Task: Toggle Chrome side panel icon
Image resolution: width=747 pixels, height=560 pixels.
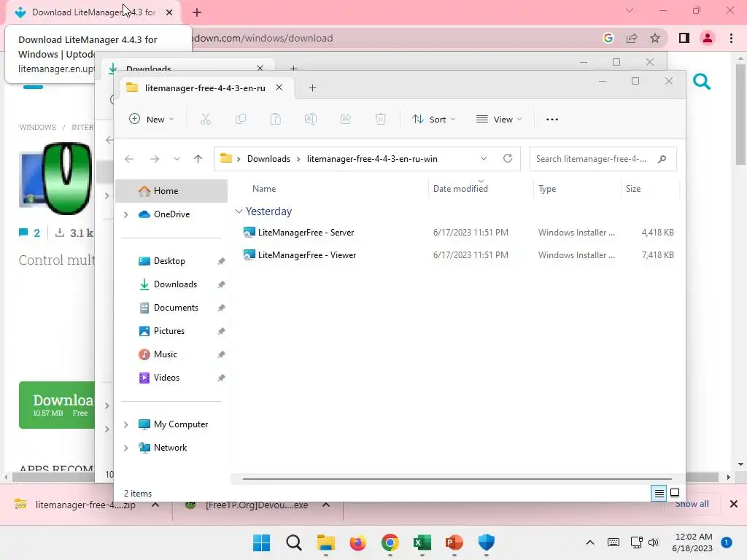Action: pos(684,38)
